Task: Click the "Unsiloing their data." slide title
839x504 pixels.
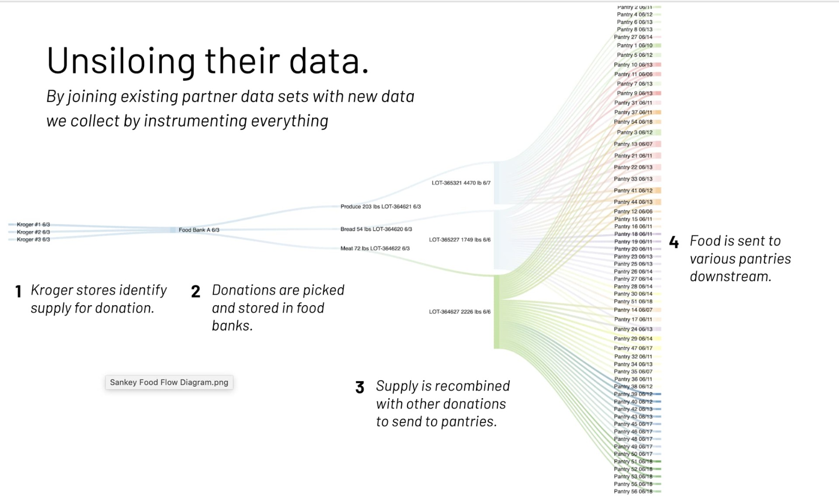Action: click(208, 60)
